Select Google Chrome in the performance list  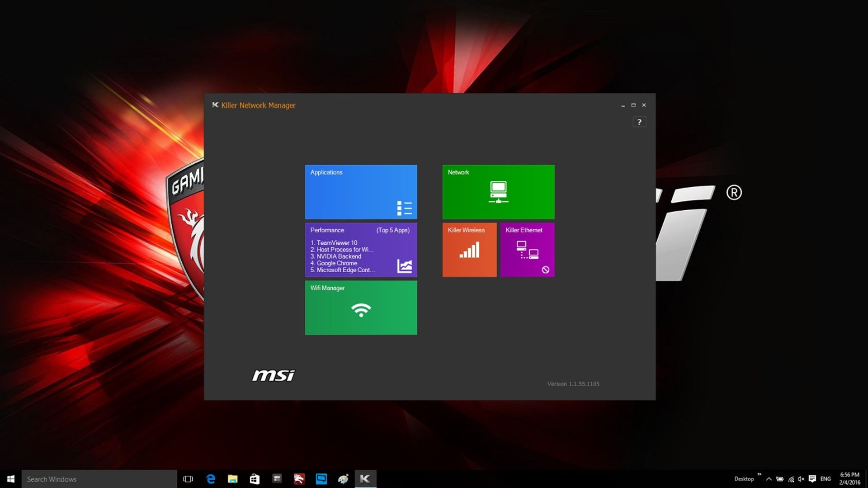coord(334,263)
